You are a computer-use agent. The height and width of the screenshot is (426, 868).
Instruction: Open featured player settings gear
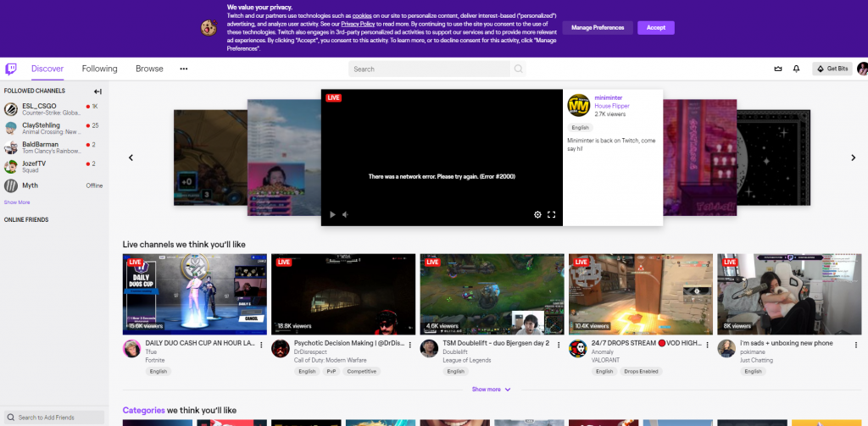click(537, 214)
